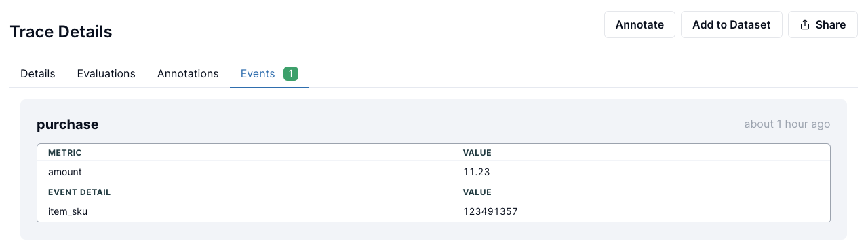Open the Details tab
868x252 pixels.
click(x=38, y=73)
